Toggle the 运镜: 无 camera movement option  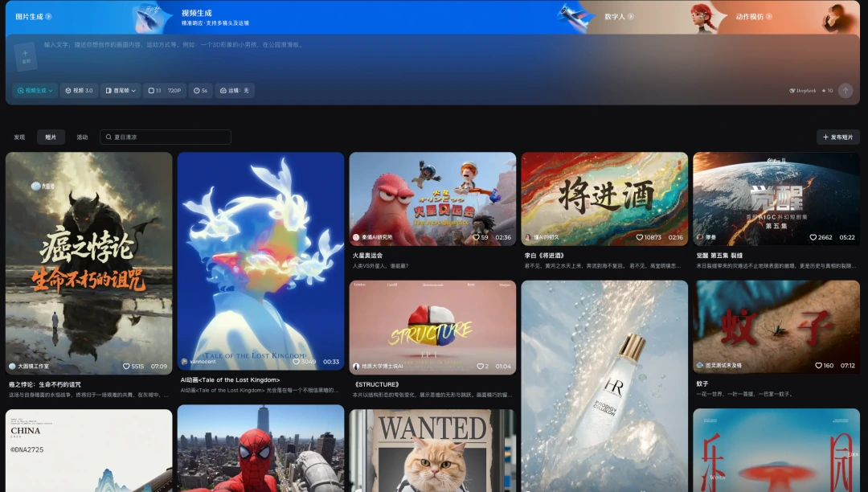235,91
